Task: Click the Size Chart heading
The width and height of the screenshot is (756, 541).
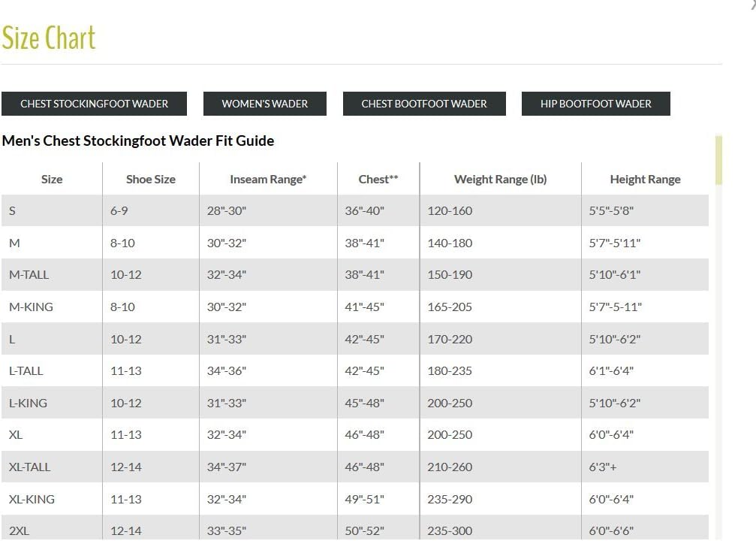Action: tap(49, 38)
